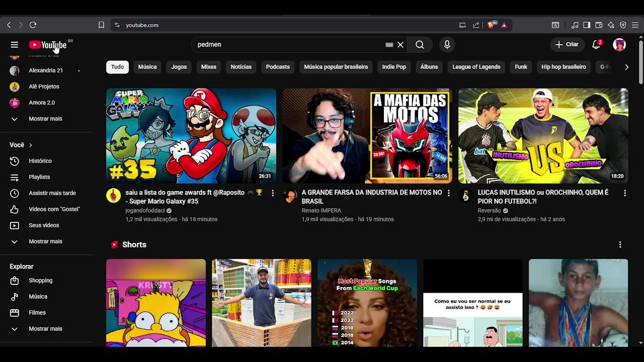Select the Indie Pop chip

394,67
